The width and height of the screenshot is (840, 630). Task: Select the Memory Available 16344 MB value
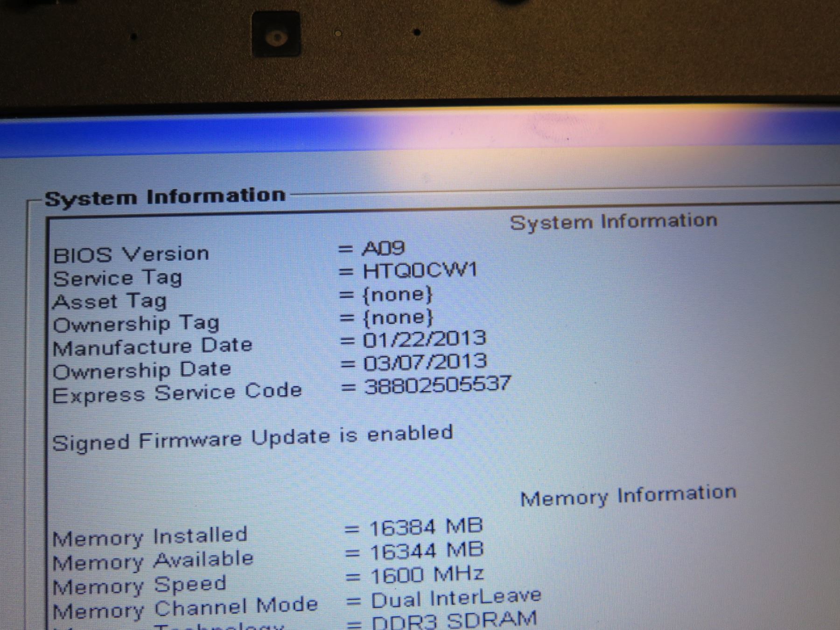426,552
